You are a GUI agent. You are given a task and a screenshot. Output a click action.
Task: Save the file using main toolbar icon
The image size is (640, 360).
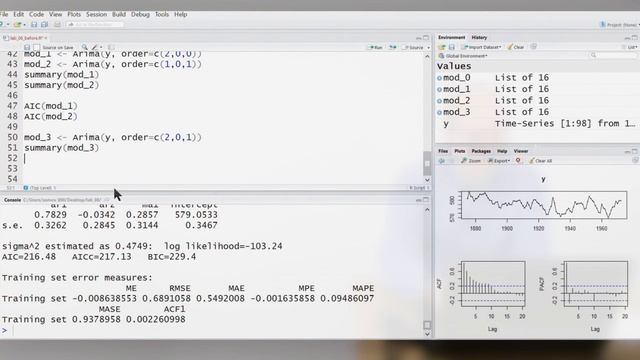point(34,25)
